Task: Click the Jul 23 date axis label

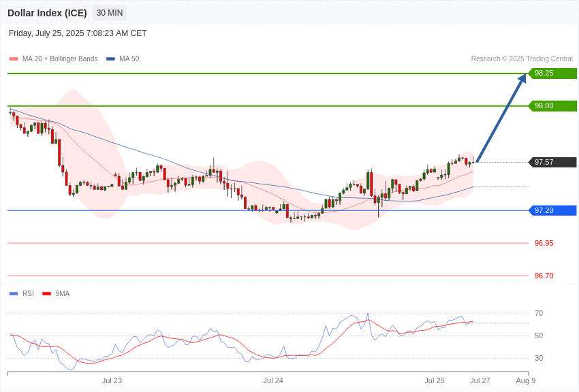Action: point(112,381)
